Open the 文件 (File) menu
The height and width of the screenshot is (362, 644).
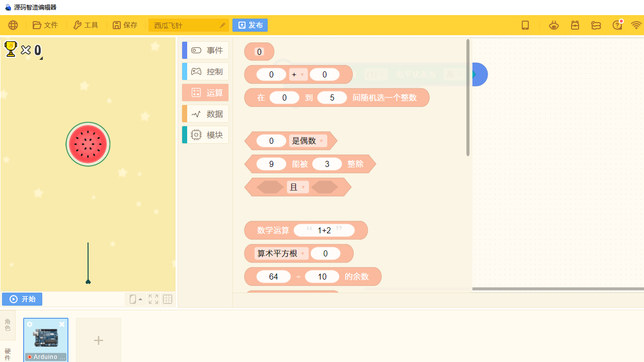point(45,25)
